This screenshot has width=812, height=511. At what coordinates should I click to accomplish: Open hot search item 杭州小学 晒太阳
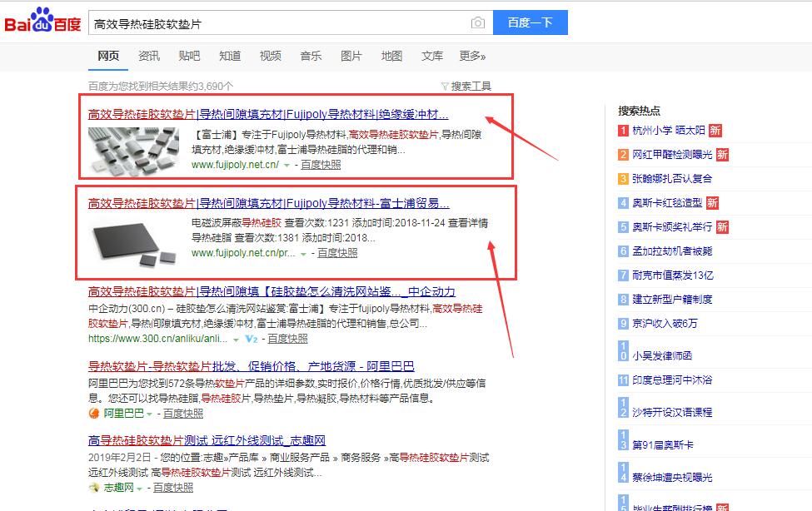[668, 131]
